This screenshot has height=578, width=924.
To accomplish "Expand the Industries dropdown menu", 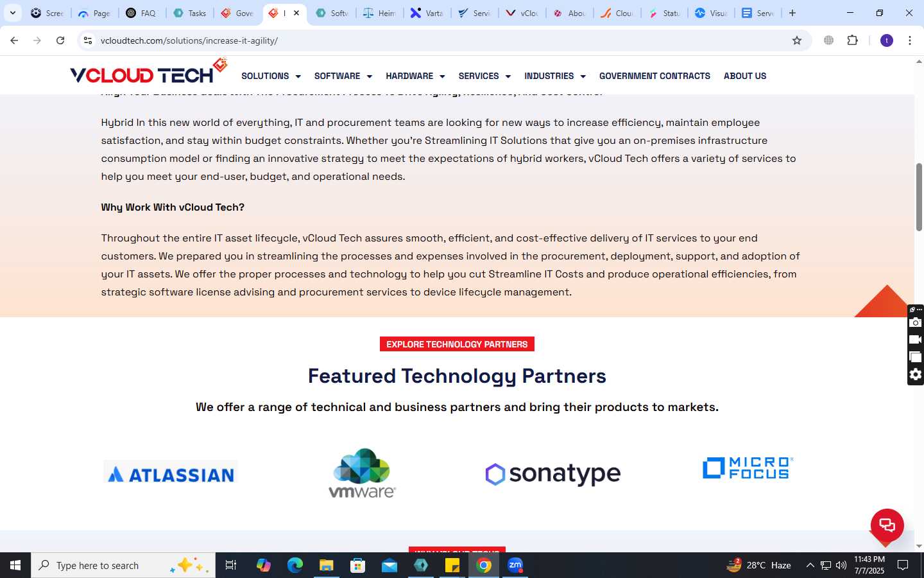I will (x=555, y=76).
